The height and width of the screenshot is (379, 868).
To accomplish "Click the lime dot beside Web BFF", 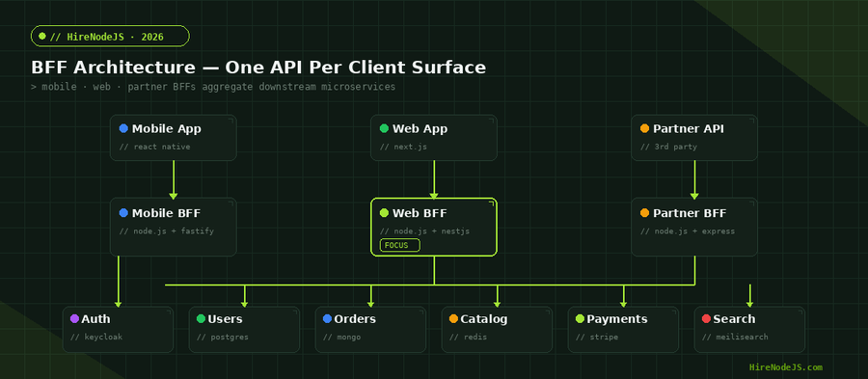I will coord(384,213).
